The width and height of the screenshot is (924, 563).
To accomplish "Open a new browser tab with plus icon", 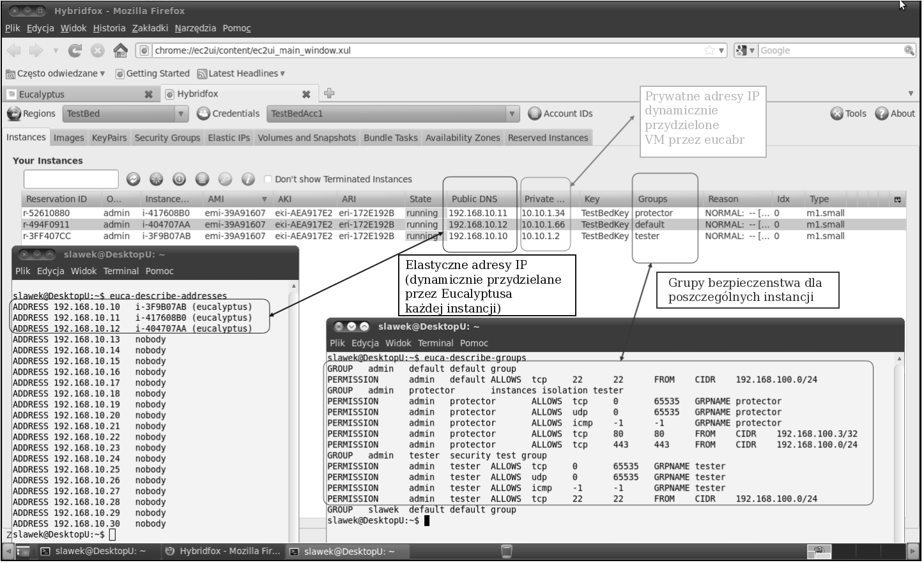I will (329, 93).
